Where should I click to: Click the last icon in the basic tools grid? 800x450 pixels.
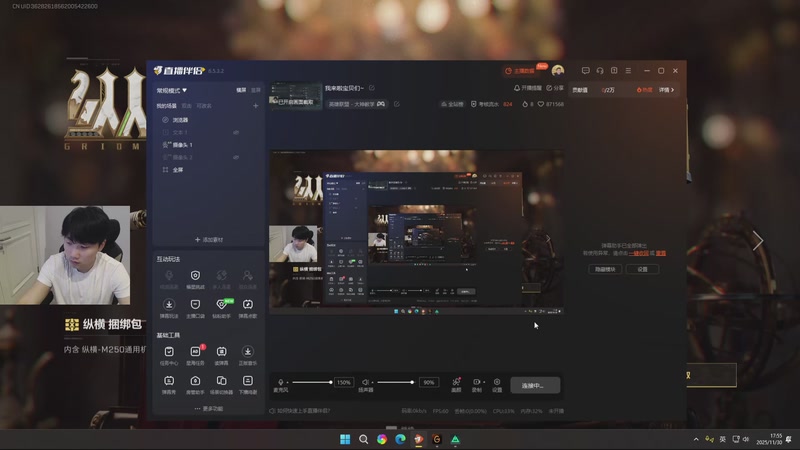(247, 384)
